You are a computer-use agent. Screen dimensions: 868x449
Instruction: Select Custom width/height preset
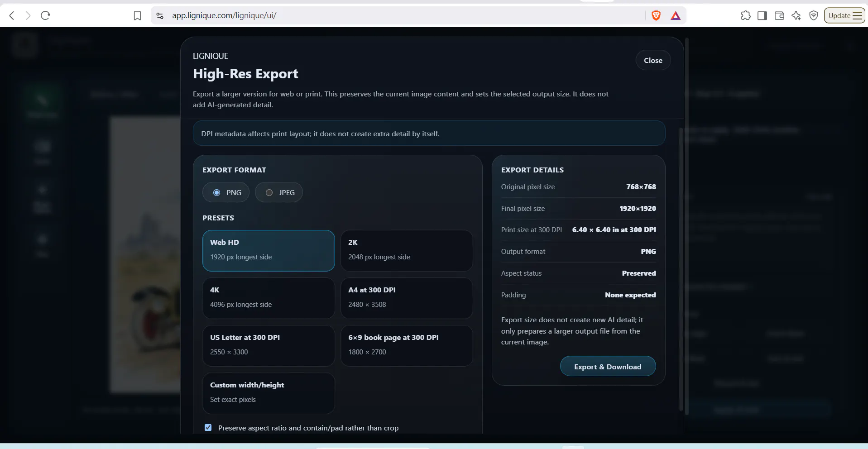point(269,393)
